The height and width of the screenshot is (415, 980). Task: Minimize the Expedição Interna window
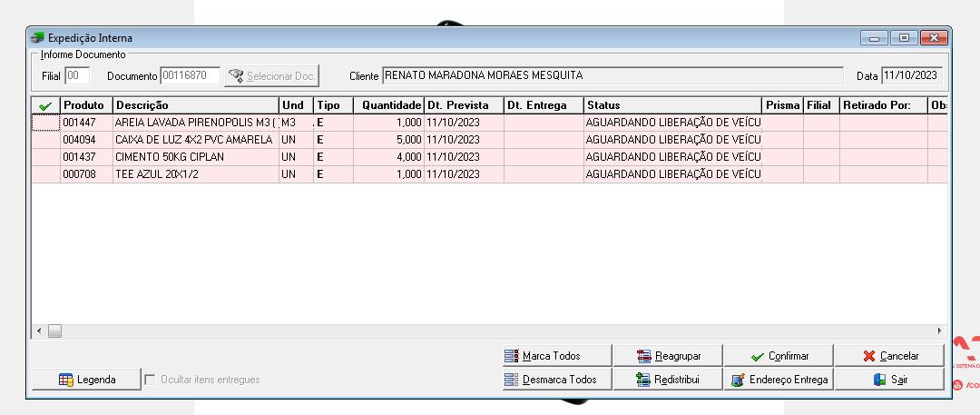874,38
